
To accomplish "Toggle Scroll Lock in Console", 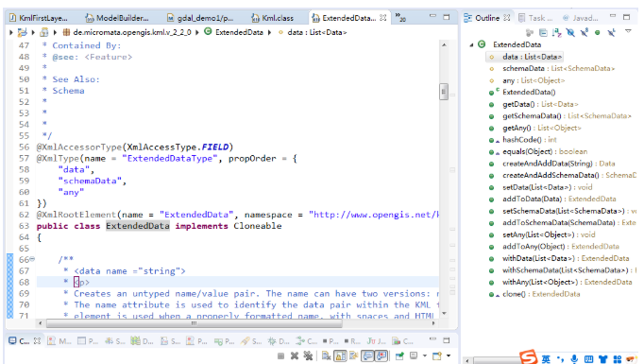I will coord(341,356).
